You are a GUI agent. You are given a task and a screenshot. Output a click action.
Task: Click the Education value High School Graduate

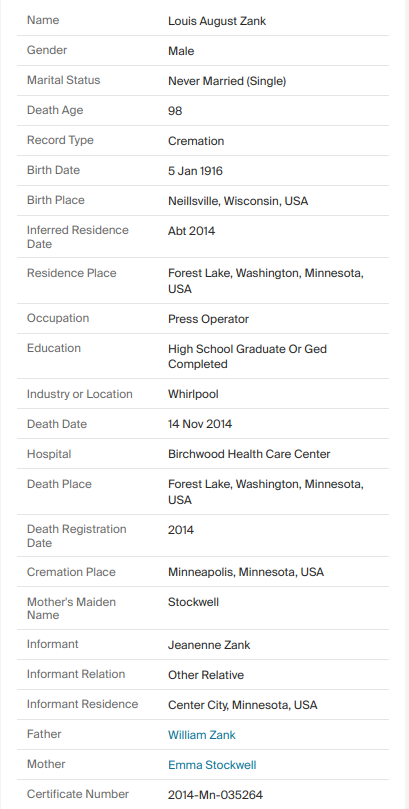click(x=248, y=357)
